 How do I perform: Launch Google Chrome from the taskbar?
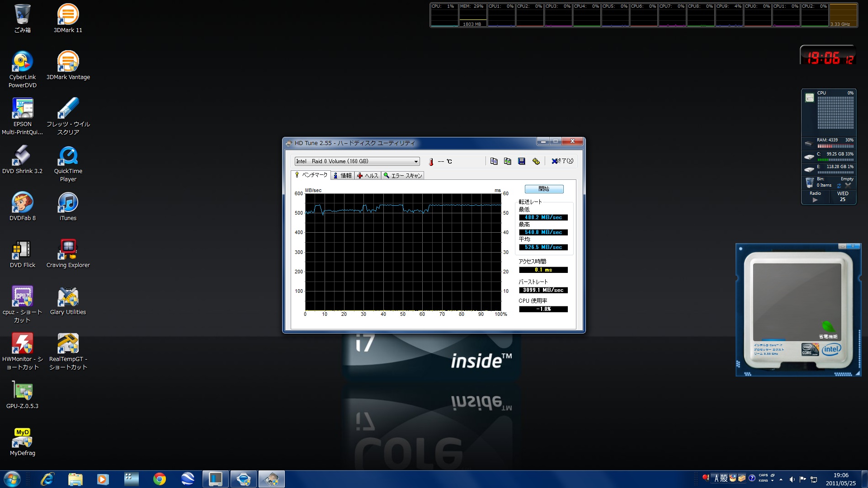pos(159,479)
